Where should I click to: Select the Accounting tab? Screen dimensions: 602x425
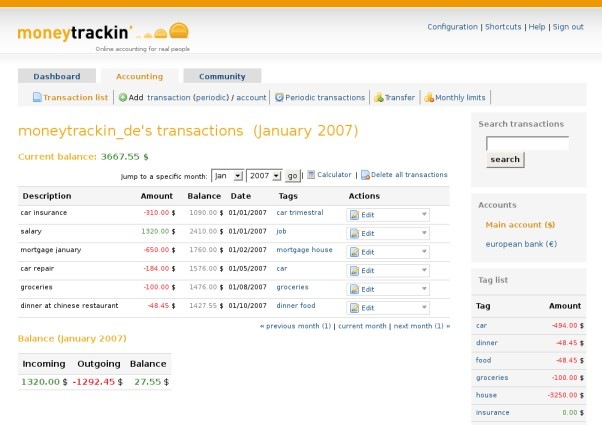coord(139,76)
